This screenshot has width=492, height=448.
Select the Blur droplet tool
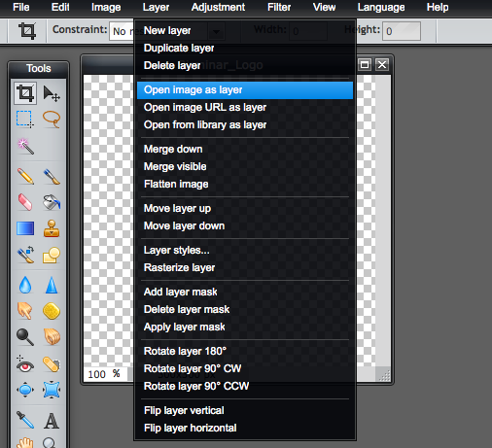pos(25,285)
